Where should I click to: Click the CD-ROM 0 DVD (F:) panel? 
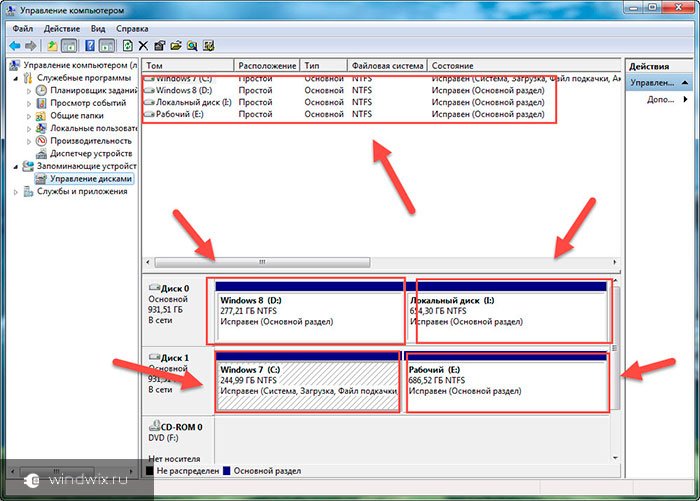pyautogui.click(x=177, y=440)
